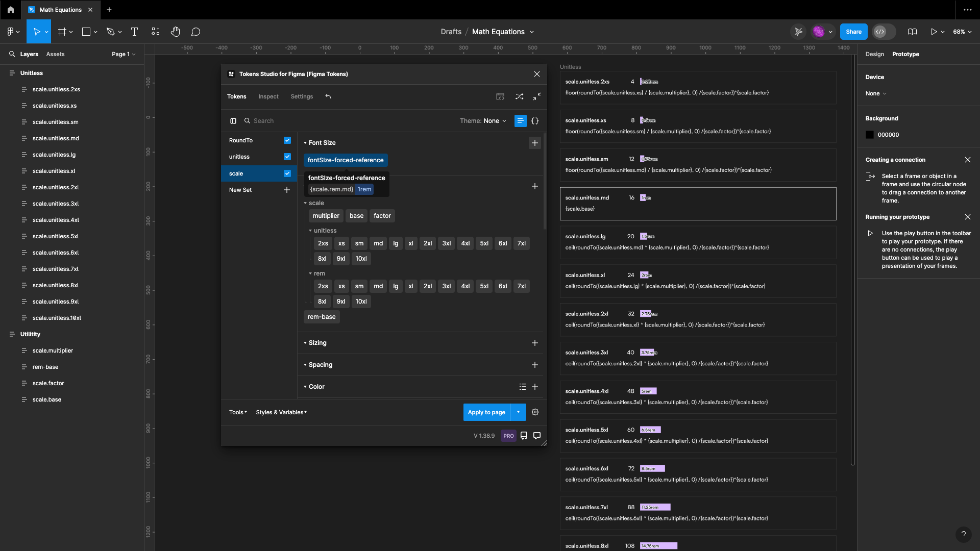Screen dimensions: 980x551
Task: Click Apply to page button
Action: [486, 412]
